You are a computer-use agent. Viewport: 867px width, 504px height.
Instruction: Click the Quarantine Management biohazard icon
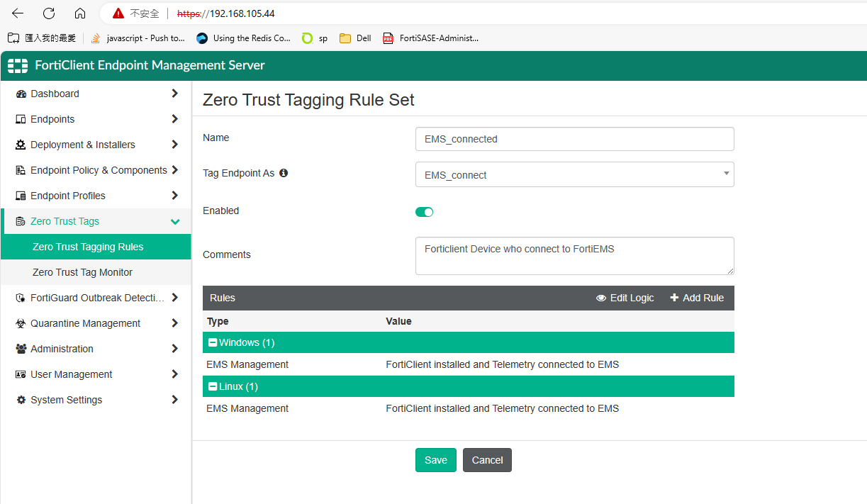21,323
